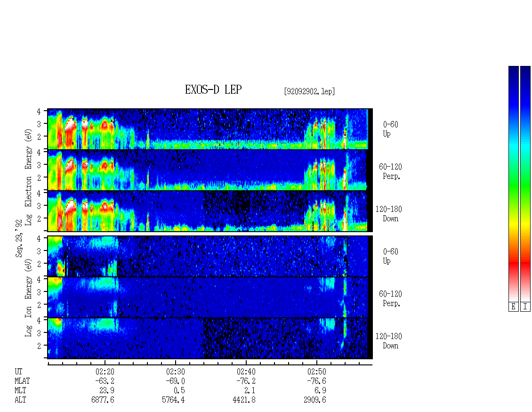Viewport: 532px width, 412px height.
Task: Select the 02:40 time tick label
Action: [246, 372]
